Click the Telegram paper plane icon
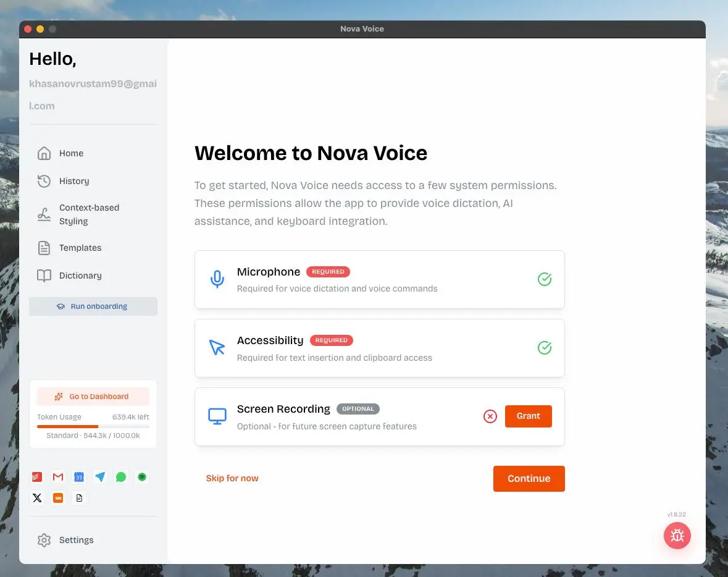The width and height of the screenshot is (728, 577). 100,477
